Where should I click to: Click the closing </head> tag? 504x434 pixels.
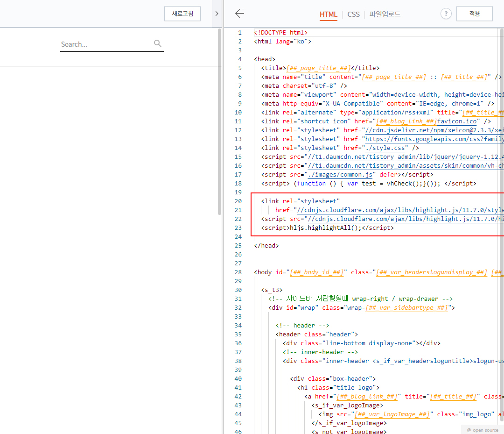[266, 245]
